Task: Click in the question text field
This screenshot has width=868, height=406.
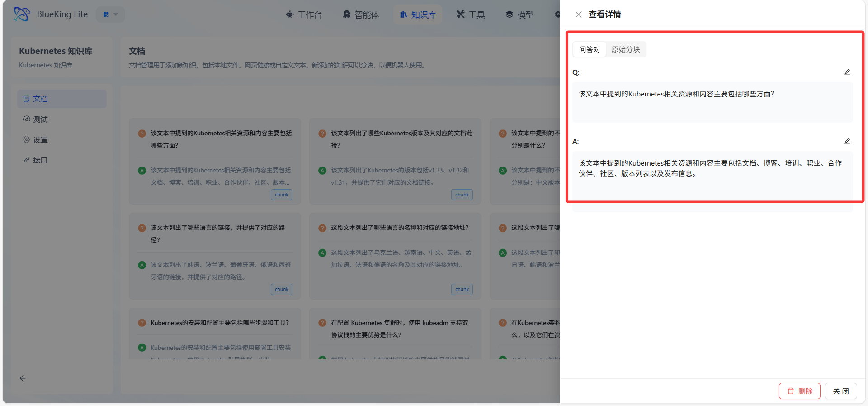Action: (x=712, y=102)
